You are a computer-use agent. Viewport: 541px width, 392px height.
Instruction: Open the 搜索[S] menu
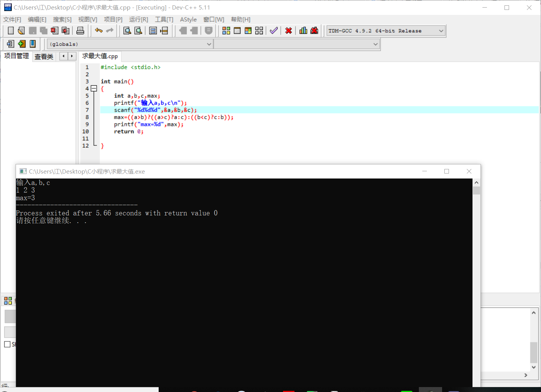(62, 19)
